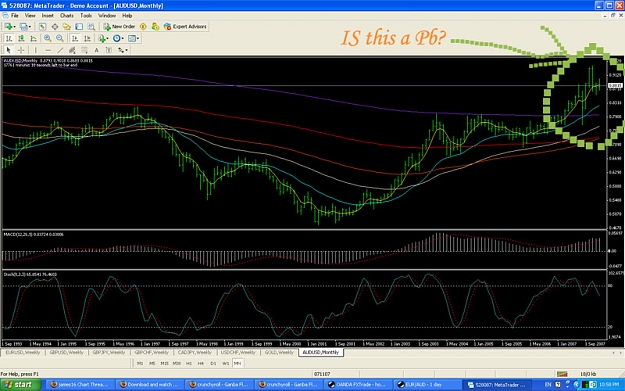Open the Periodicity clock dropdown

(118, 39)
